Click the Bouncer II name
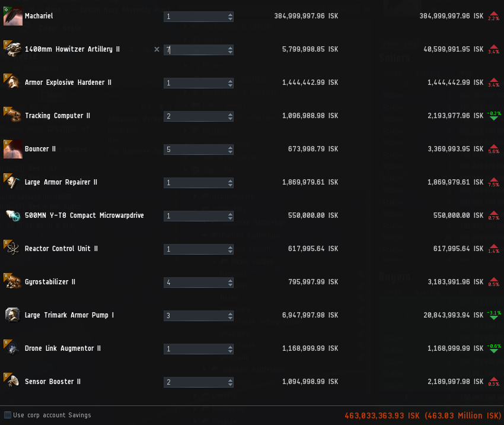Screen dimensions: 504x425 [x=40, y=149]
